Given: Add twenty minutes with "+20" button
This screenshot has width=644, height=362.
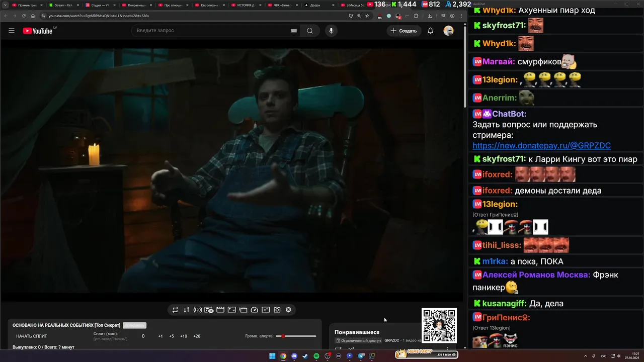Looking at the screenshot, I should (197, 336).
